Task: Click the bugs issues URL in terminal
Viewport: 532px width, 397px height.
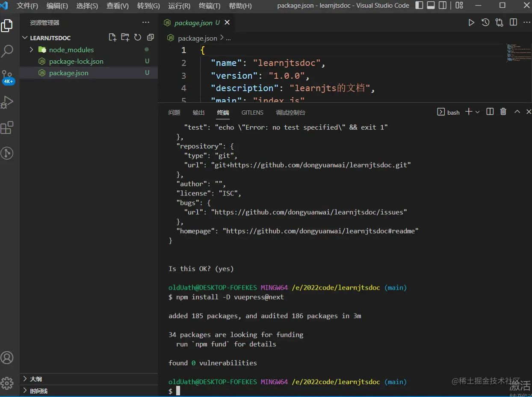Action: pos(309,212)
